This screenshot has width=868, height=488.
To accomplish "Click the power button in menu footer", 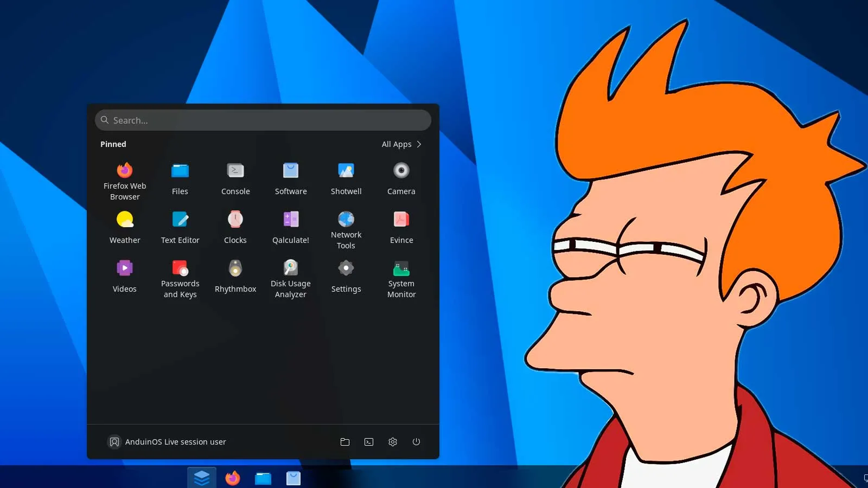I will point(417,442).
